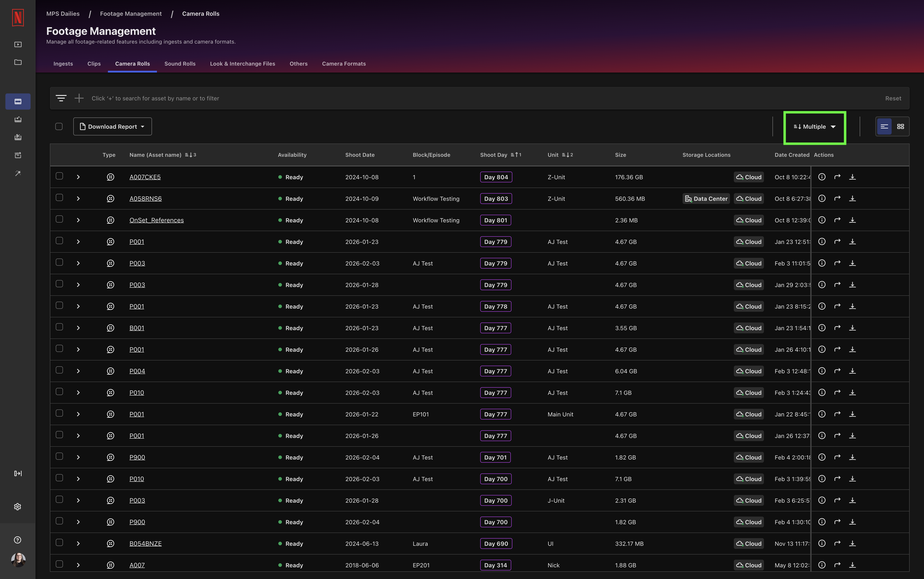Check the select-all checkbox above the table

pos(59,126)
